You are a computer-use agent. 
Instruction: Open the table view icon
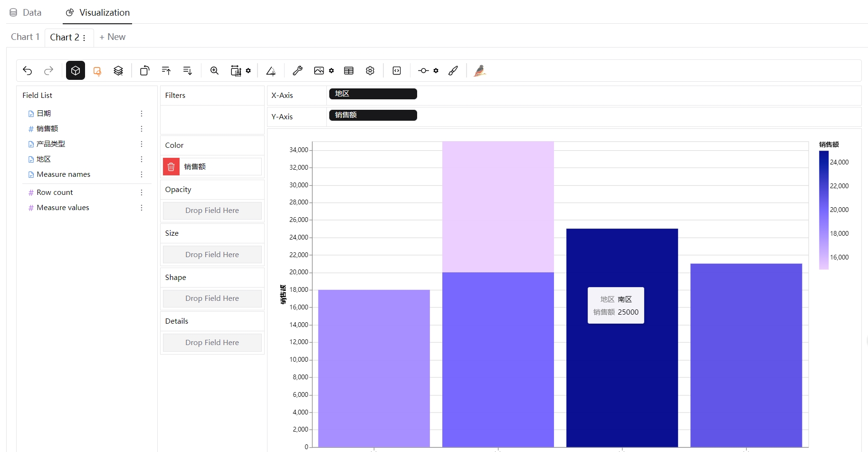[349, 71]
